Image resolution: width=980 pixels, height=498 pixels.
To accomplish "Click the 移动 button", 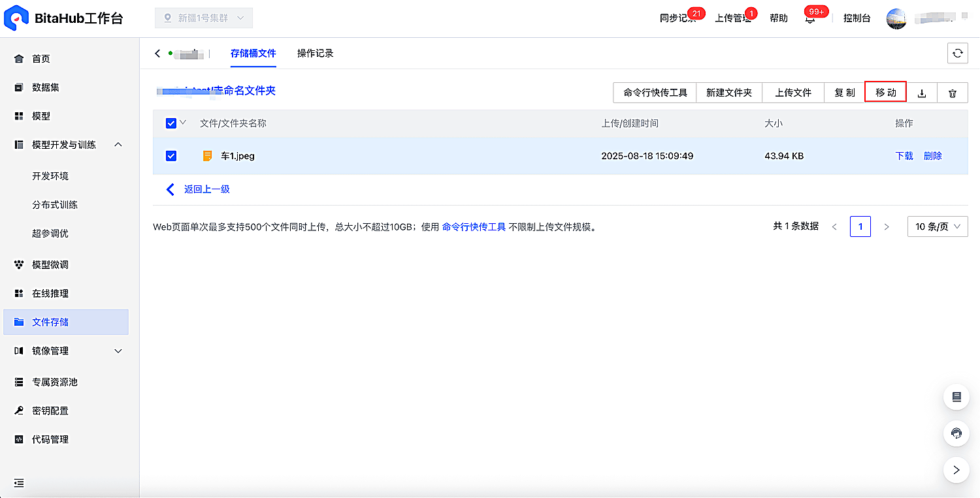I will [x=886, y=92].
